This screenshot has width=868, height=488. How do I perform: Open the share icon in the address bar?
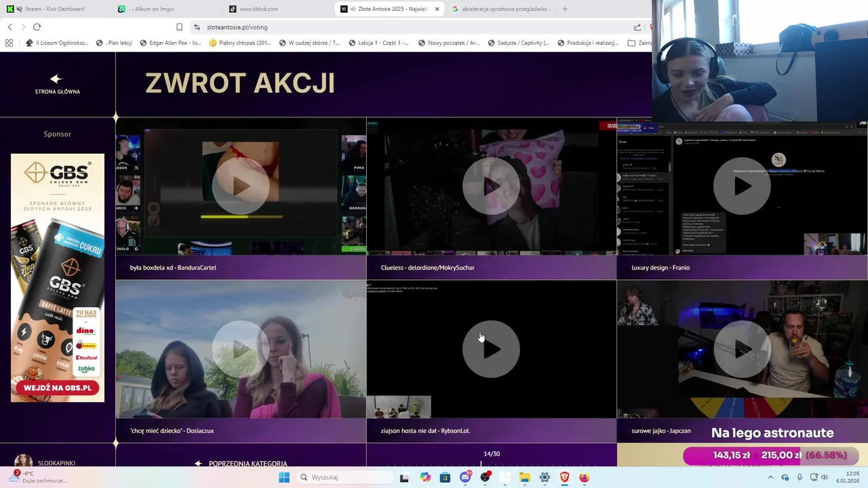tap(637, 27)
